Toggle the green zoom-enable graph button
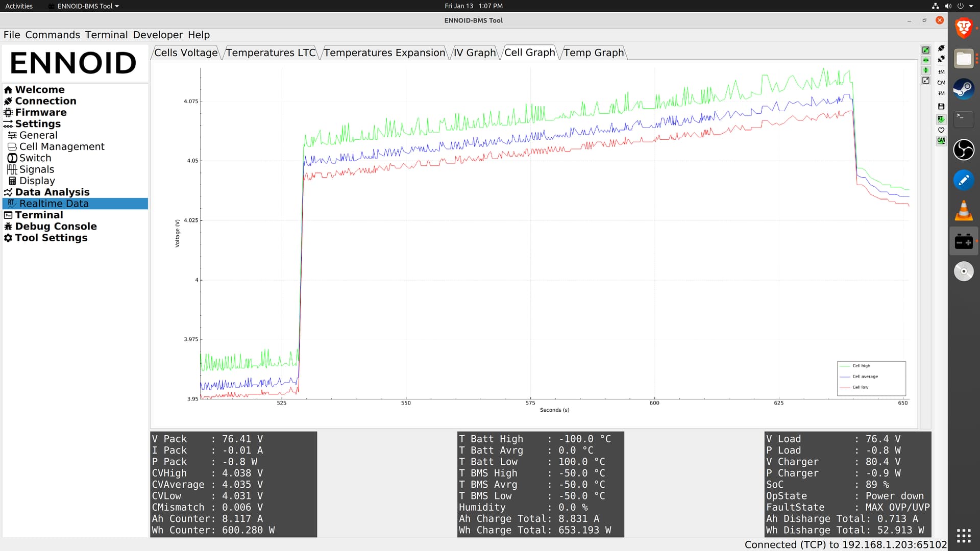980x551 pixels. coord(926,50)
